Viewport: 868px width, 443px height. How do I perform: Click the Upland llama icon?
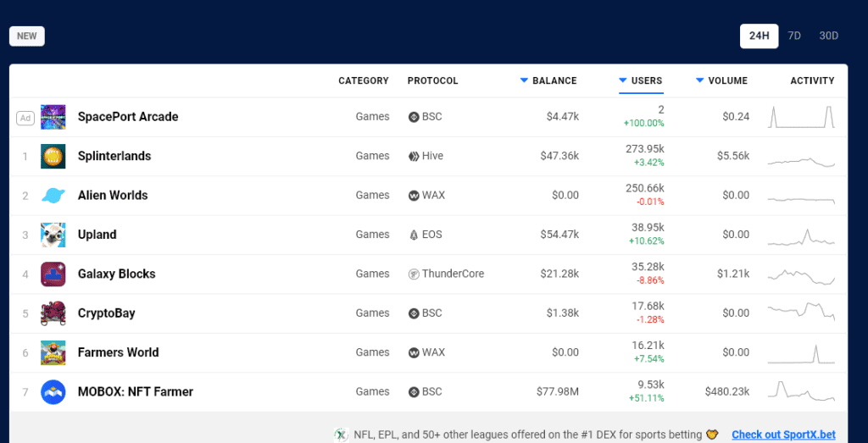click(x=53, y=235)
